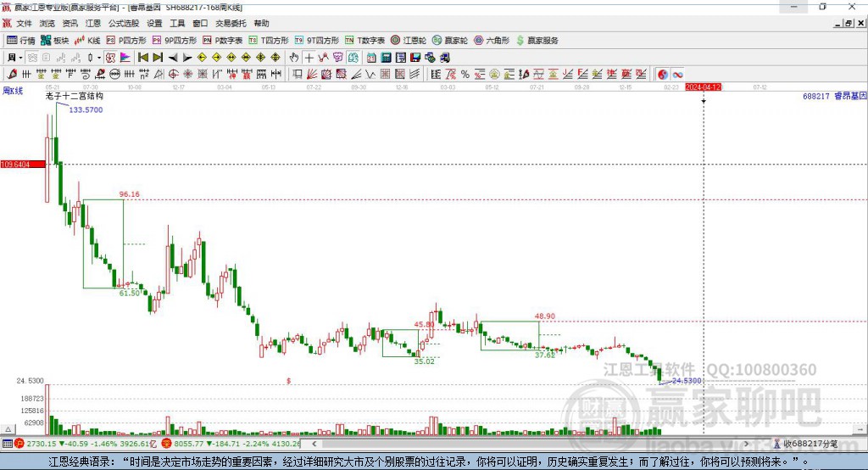Image resolution: width=868 pixels, height=470 pixels.
Task: Open the 9P四方形 tool
Action: [x=175, y=41]
